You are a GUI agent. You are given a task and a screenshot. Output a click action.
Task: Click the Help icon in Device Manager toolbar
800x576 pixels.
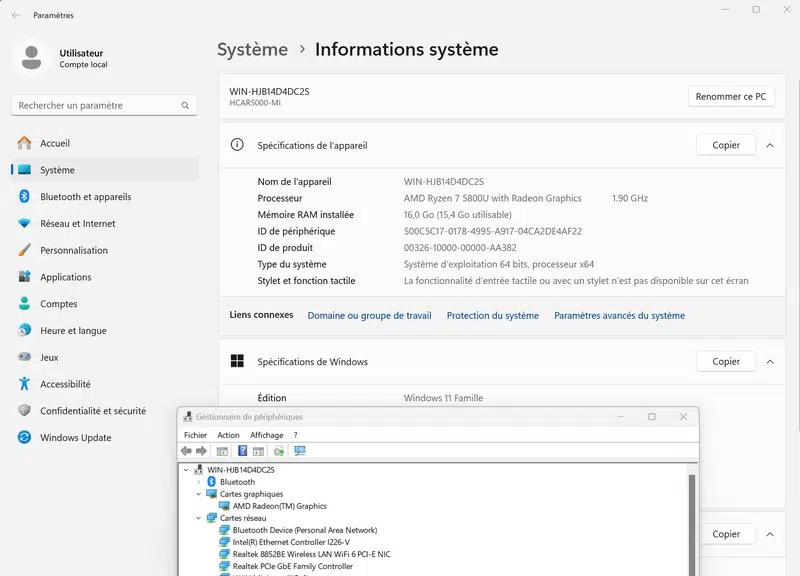click(x=243, y=451)
